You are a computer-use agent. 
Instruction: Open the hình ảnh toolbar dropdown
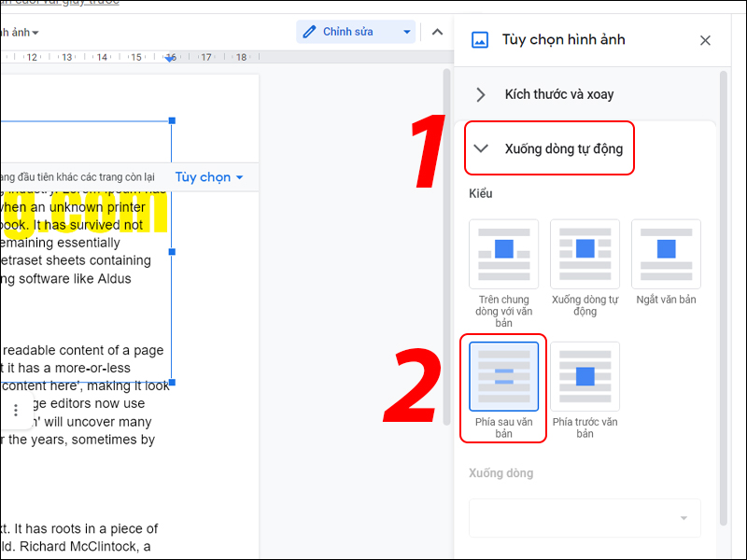tap(19, 33)
